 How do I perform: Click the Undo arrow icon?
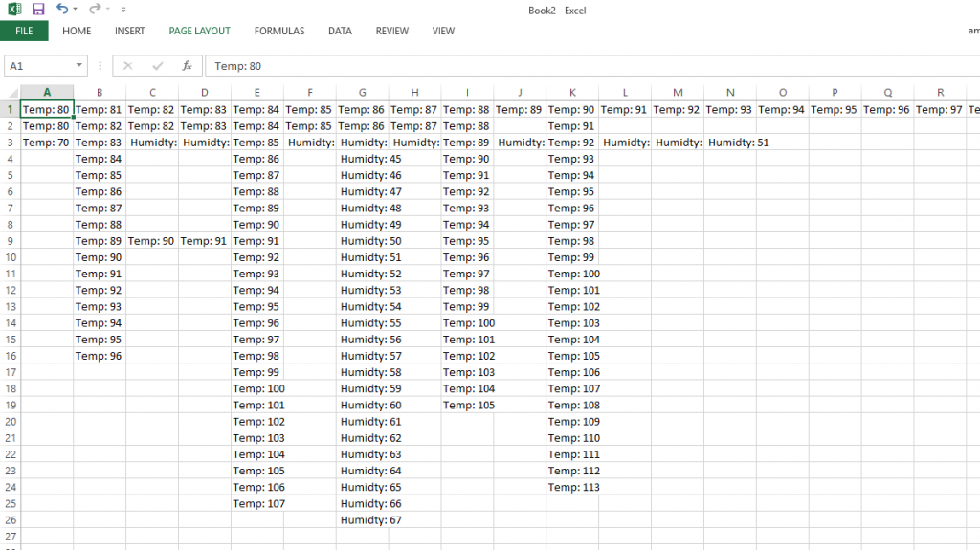pos(62,10)
